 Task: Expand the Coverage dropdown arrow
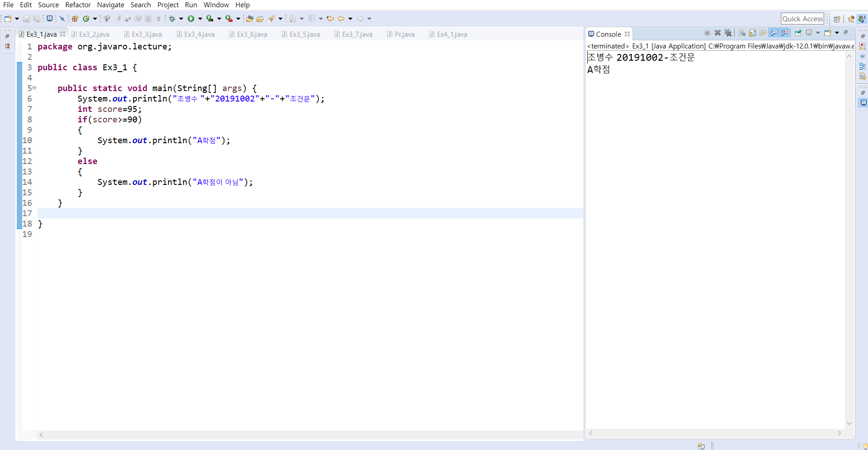219,19
